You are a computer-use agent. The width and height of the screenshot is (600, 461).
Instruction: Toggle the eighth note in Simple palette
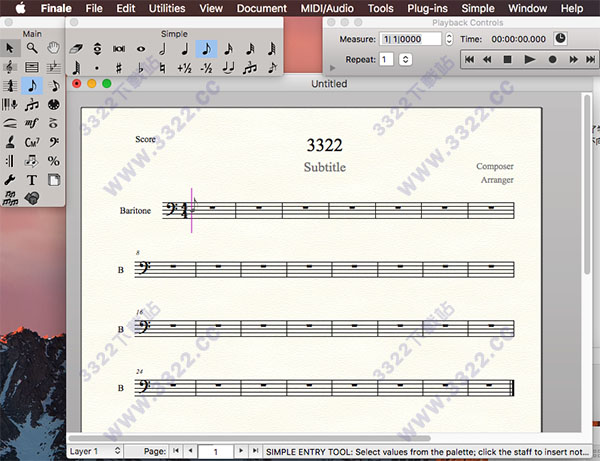(206, 49)
